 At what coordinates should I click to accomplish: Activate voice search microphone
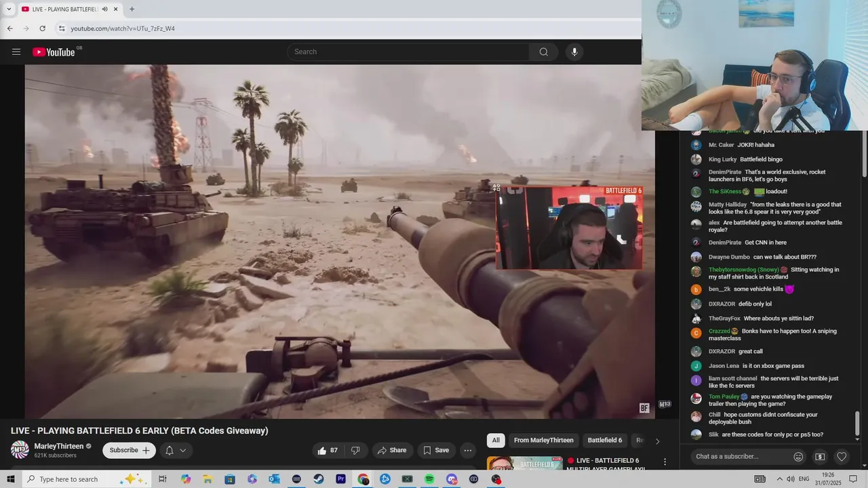coord(574,52)
